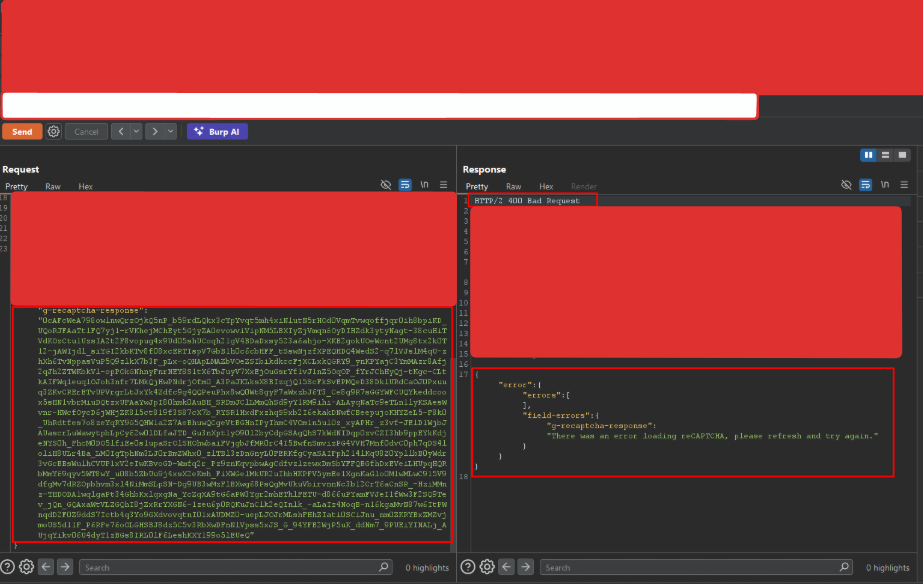This screenshot has width=923, height=584.
Task: Click "field-errors" key in response JSON
Action: pyautogui.click(x=560, y=416)
